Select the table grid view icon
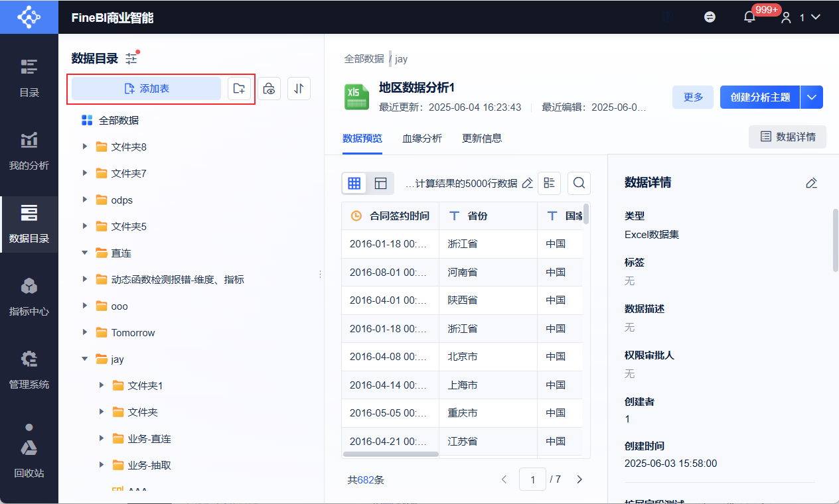The height and width of the screenshot is (504, 839). tap(354, 183)
